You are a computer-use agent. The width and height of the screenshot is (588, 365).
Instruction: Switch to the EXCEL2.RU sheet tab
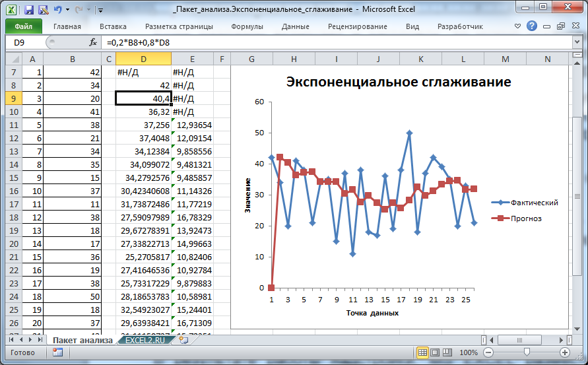[143, 340]
